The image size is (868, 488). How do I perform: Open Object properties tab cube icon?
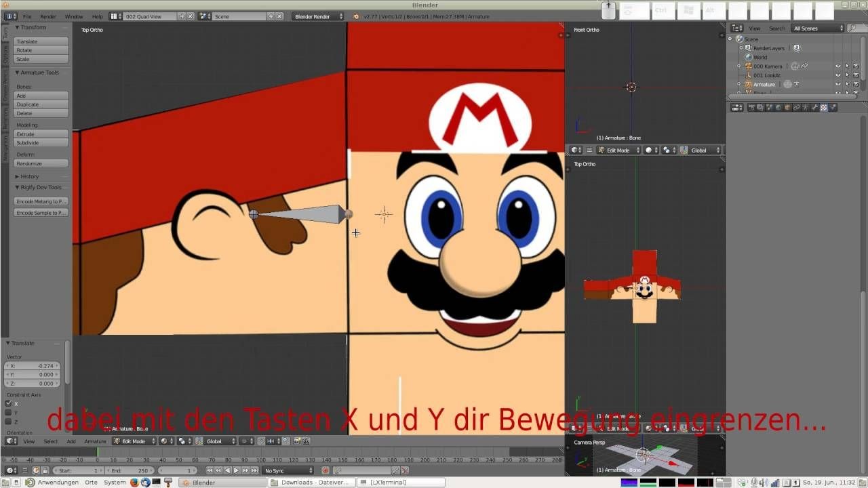787,107
